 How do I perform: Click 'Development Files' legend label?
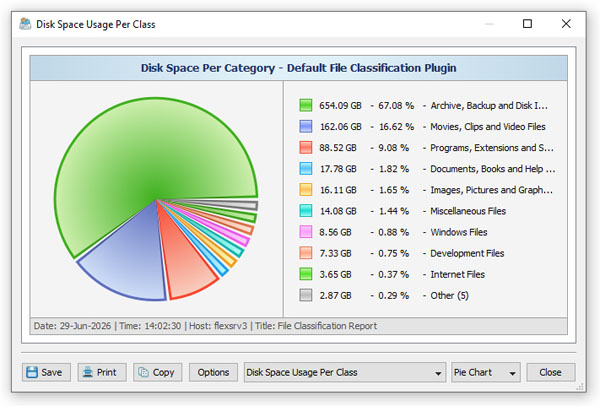[x=467, y=253]
